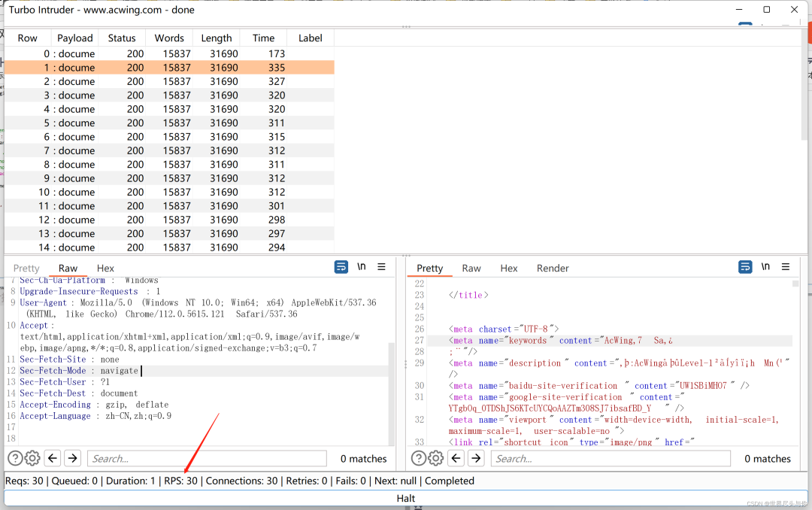Select the request Raw tab
Screen dimensions: 812x510
[68, 268]
